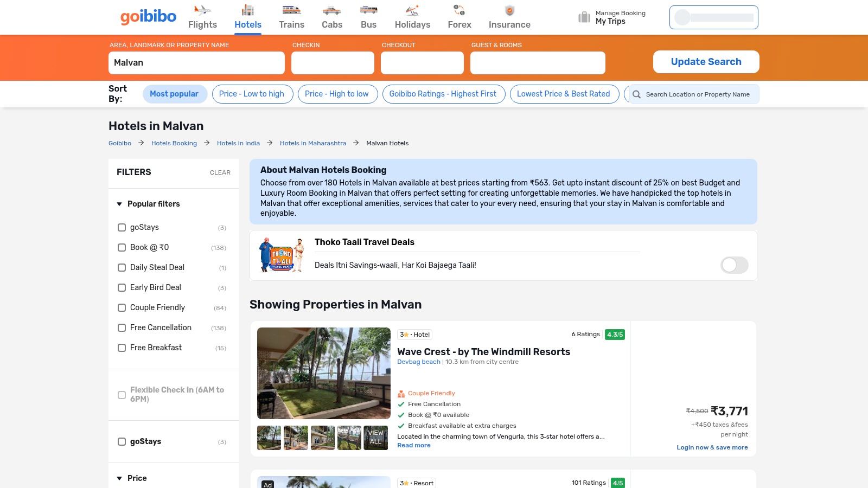Click the My Trips suitcase icon
Image resolution: width=868 pixels, height=488 pixels.
click(x=584, y=17)
